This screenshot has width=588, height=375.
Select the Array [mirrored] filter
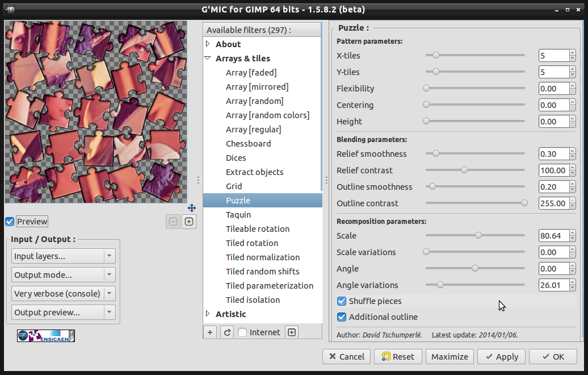click(257, 87)
